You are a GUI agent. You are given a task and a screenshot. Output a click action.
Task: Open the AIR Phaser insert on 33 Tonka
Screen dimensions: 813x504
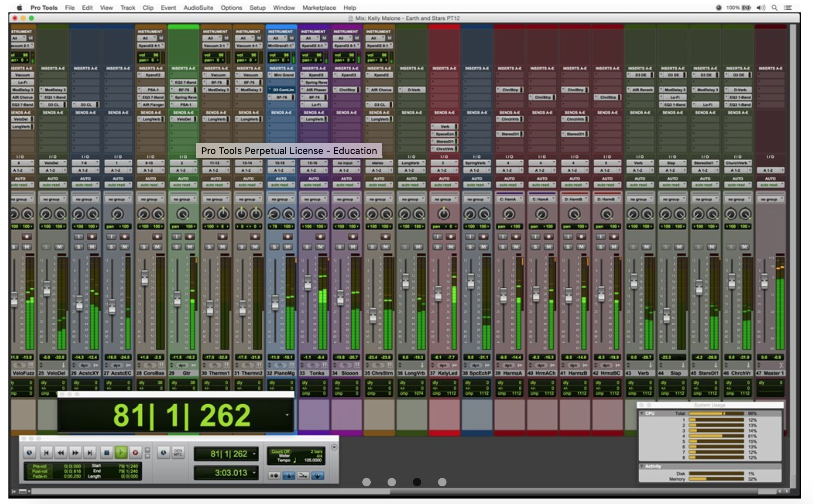tap(314, 90)
